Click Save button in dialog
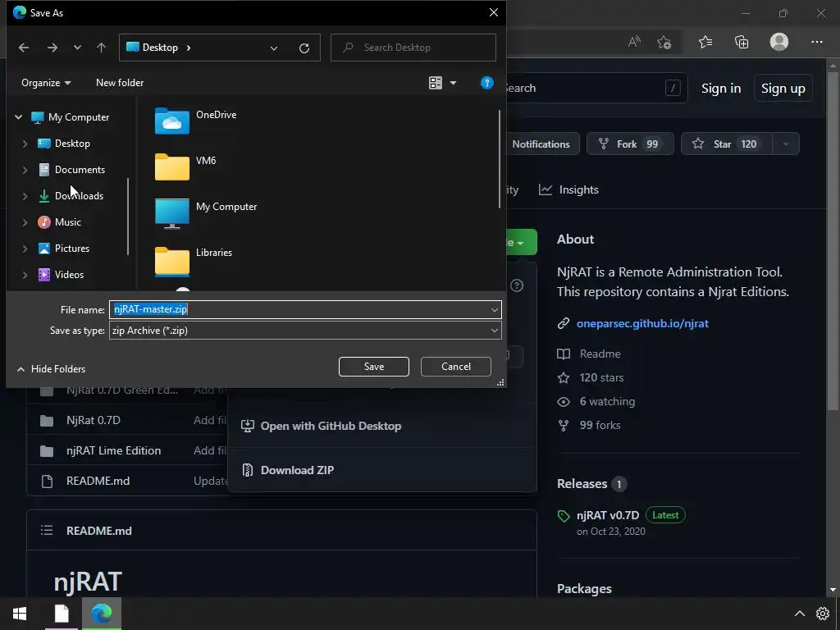Viewport: 840px width, 630px height. pyautogui.click(x=374, y=367)
